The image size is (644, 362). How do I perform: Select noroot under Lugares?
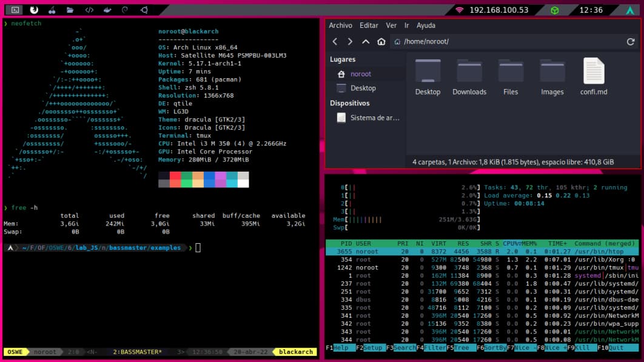click(360, 74)
